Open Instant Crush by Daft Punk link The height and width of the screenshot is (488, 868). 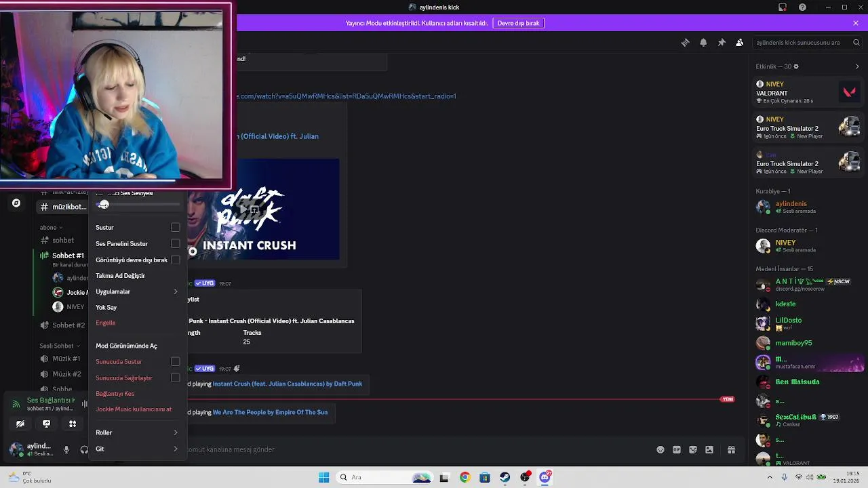[x=288, y=384]
